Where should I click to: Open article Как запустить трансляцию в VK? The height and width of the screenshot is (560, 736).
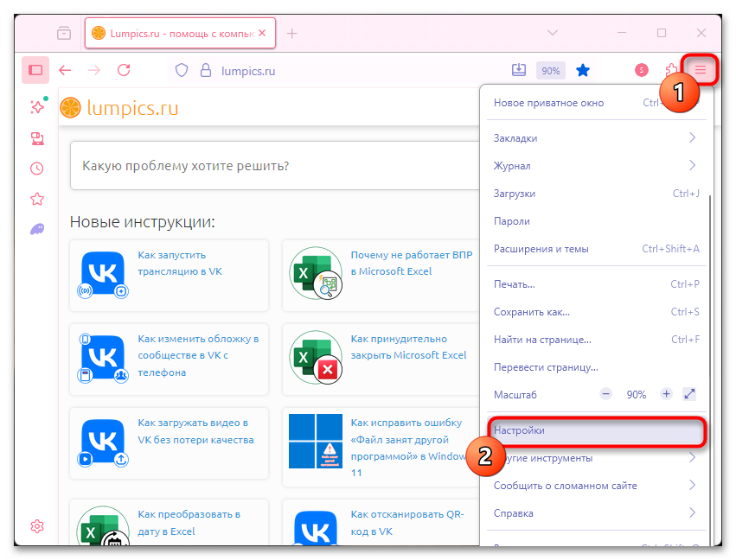[x=180, y=264]
